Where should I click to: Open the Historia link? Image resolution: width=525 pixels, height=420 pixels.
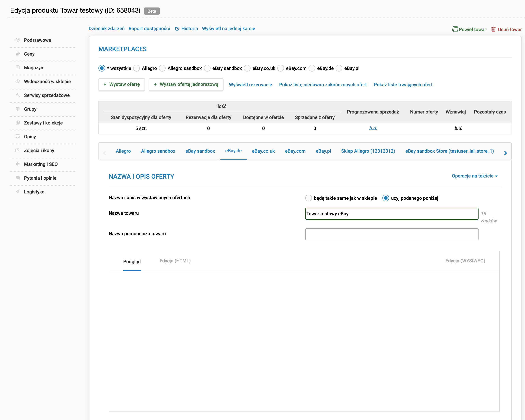[189, 29]
